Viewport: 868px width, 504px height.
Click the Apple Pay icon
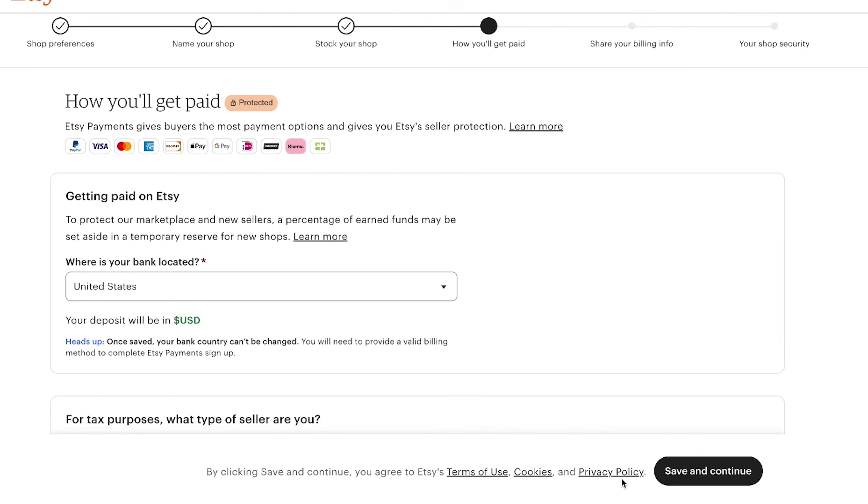[x=198, y=146]
